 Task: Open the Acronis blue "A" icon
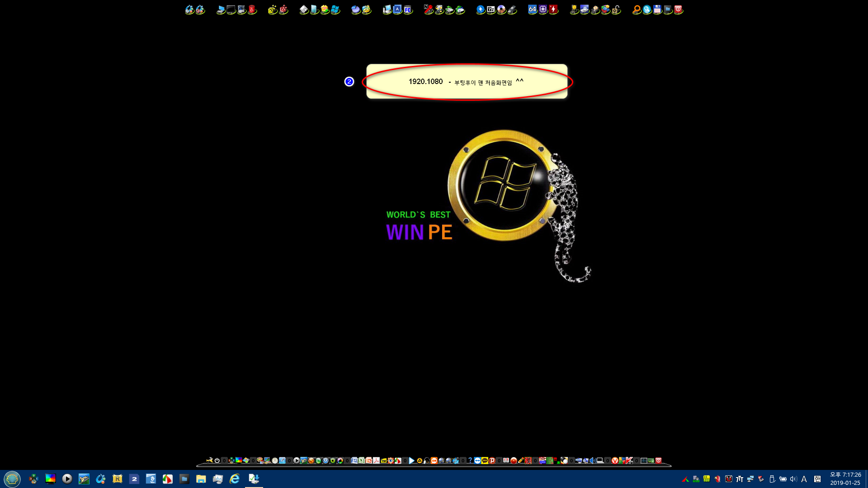[x=397, y=9]
